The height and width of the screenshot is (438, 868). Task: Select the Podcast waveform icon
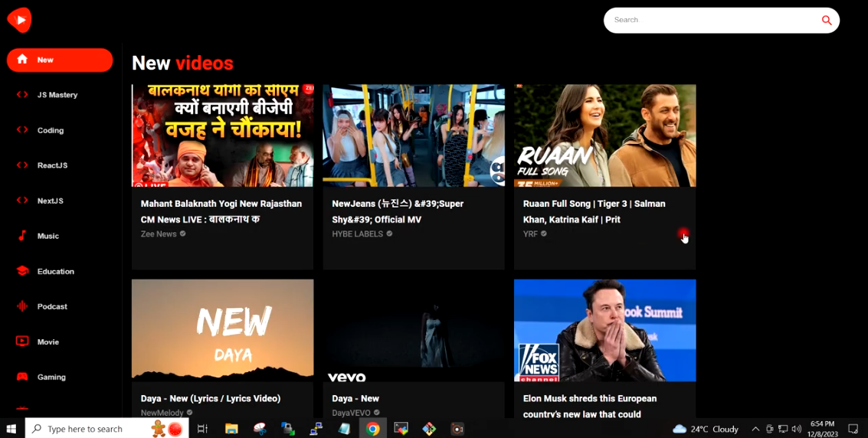point(22,306)
